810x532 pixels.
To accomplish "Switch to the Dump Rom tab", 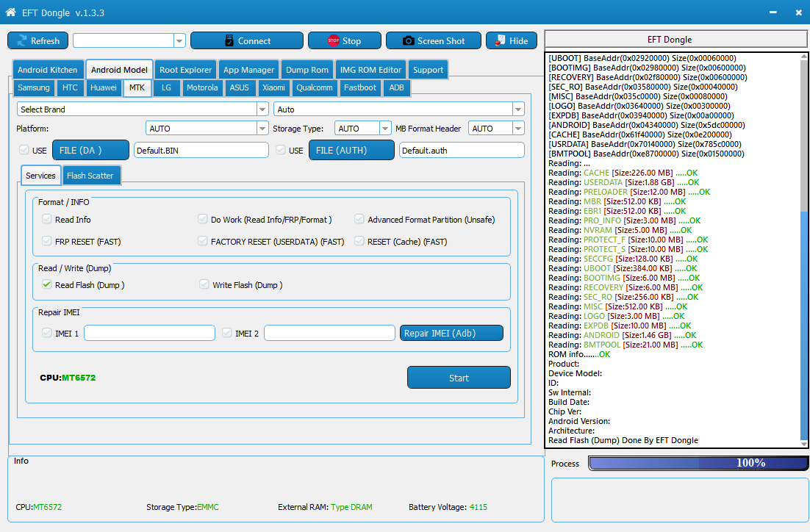I will tap(307, 70).
